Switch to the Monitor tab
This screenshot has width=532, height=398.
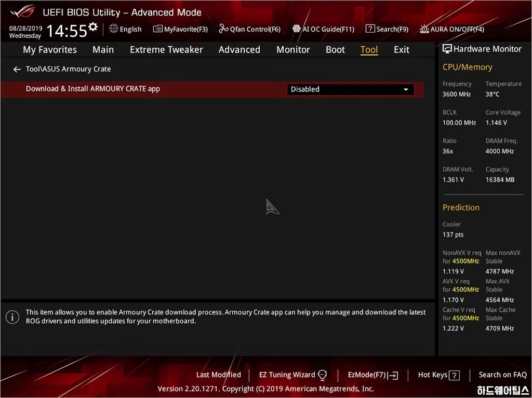point(293,49)
